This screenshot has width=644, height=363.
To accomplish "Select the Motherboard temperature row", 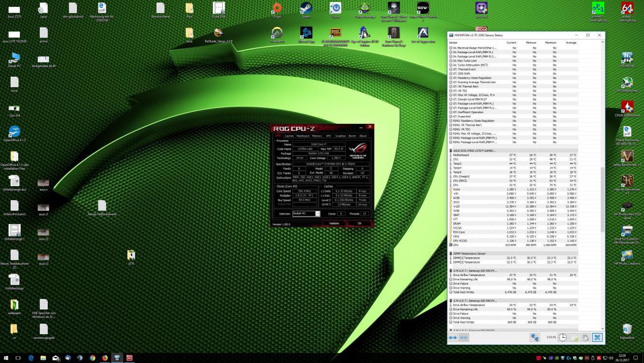I will tap(513, 155).
